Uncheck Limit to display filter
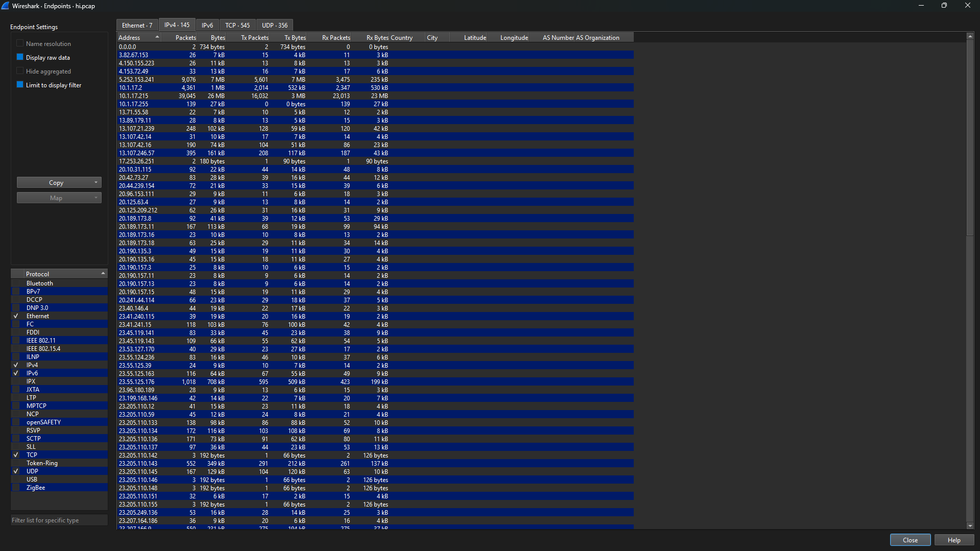The width and height of the screenshot is (980, 551). tap(20, 85)
